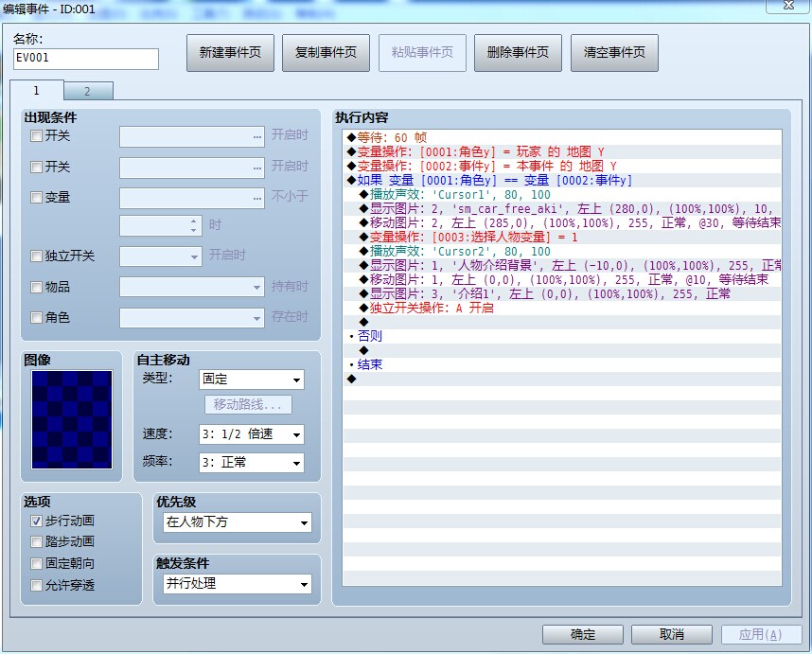Select the 播放声效 'Cursor2' command line
The image size is (812, 654).
[562, 251]
